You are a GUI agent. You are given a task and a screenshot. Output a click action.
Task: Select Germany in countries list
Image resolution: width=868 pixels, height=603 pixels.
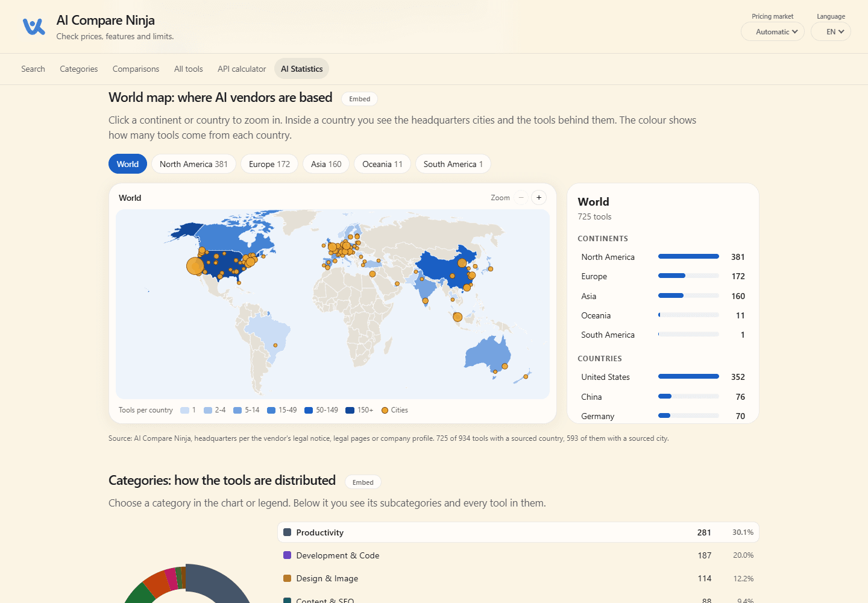[663, 416]
